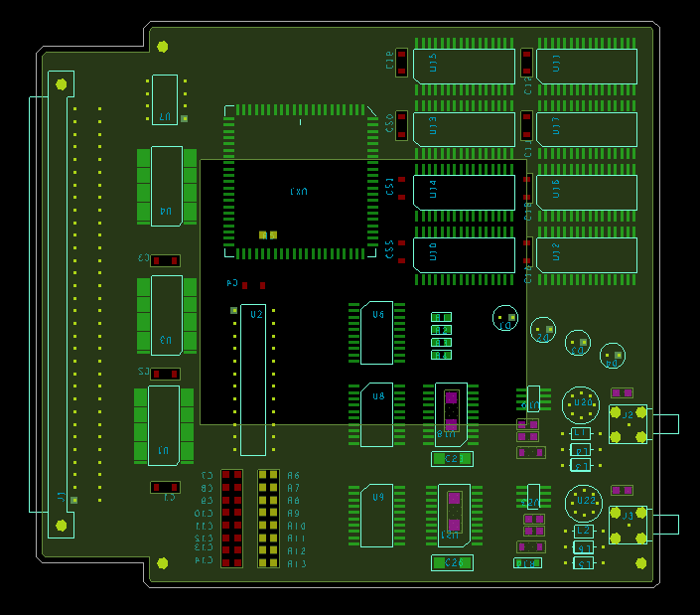This screenshot has height=615, width=700.
Task: Pick the L2 inductor footprint
Action: click(584, 532)
